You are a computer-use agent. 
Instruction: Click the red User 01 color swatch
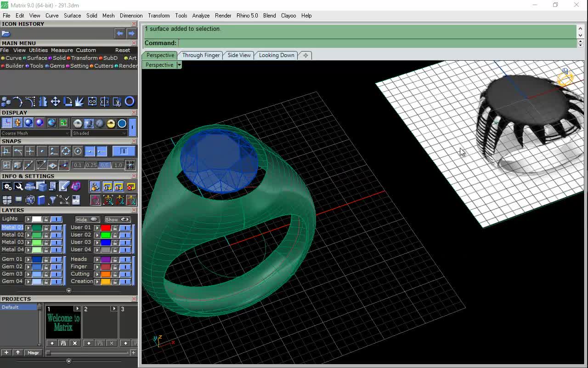[x=106, y=228]
